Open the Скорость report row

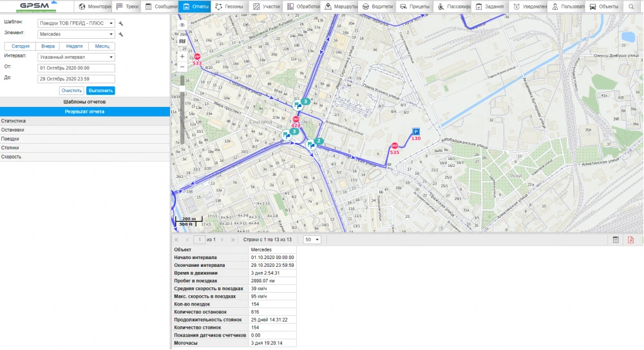click(x=84, y=157)
